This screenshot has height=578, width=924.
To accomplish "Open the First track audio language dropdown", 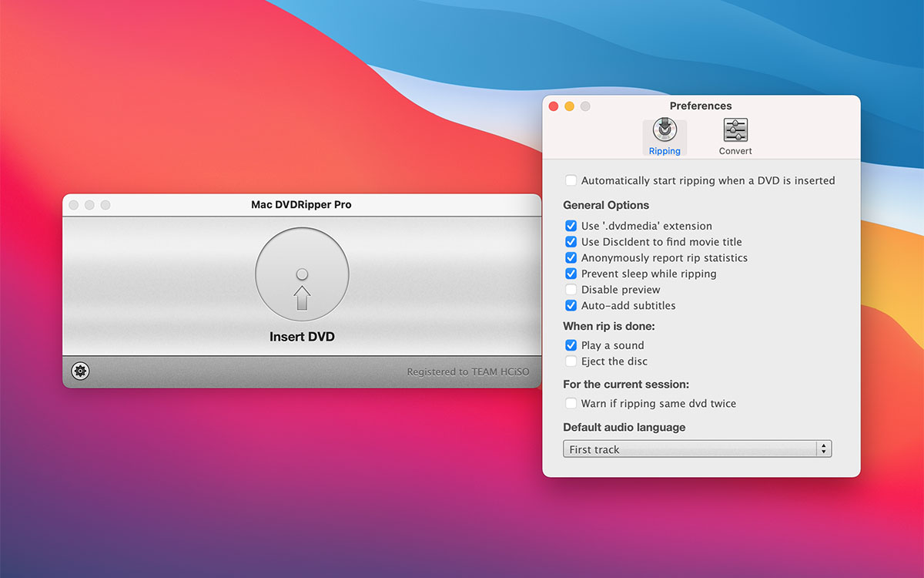I will pyautogui.click(x=698, y=449).
